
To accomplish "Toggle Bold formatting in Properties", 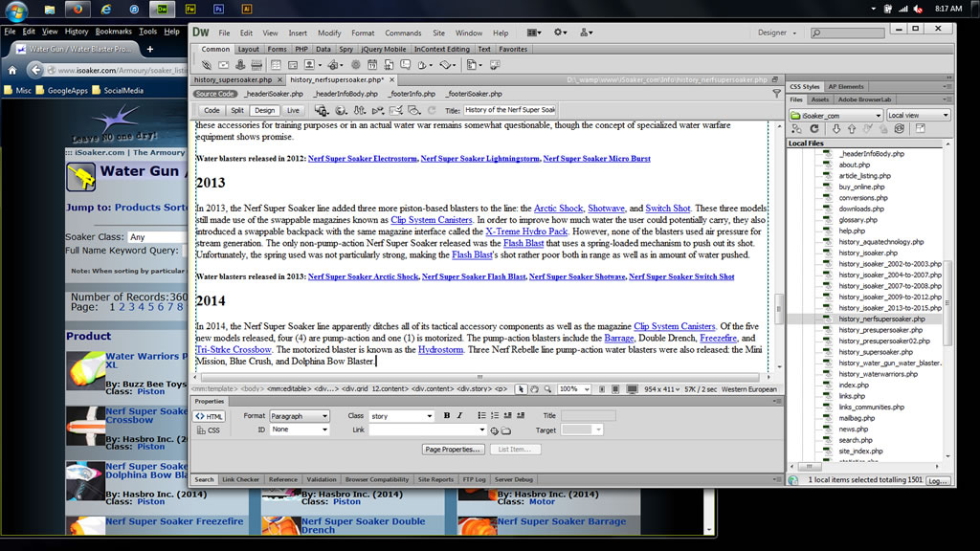I will coord(446,415).
